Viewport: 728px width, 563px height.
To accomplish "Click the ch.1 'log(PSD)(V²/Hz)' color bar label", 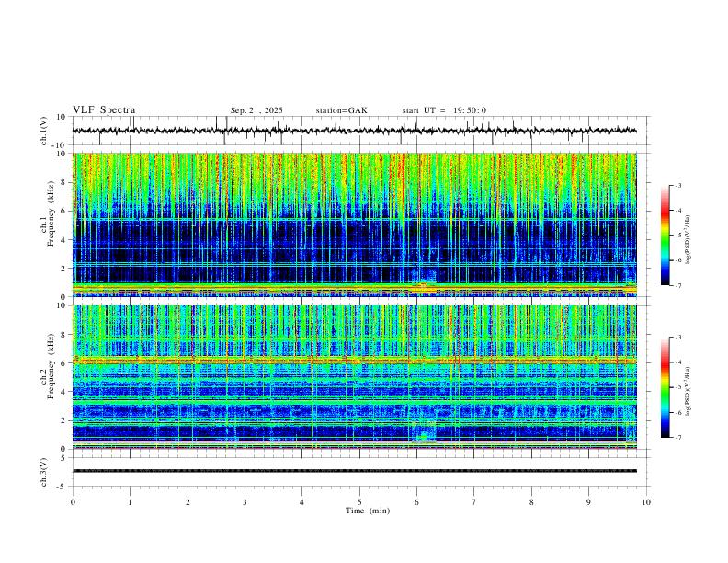I will tap(688, 240).
